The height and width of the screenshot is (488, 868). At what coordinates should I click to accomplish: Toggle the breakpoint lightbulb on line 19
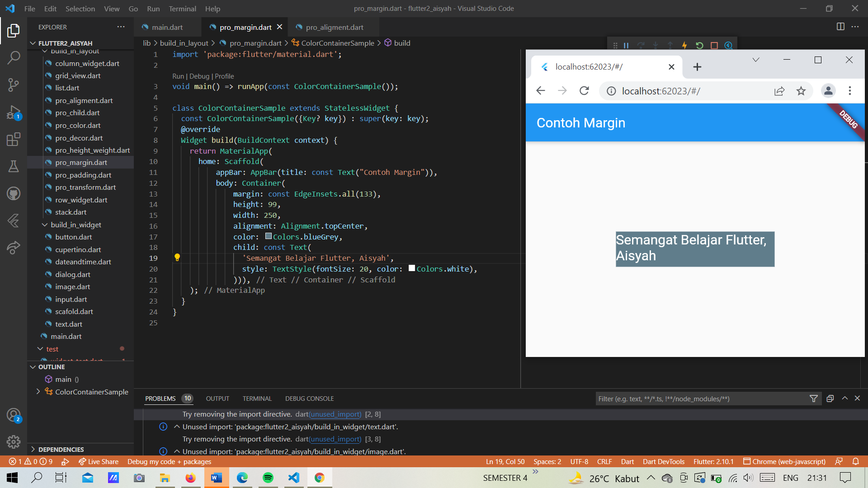click(x=177, y=258)
